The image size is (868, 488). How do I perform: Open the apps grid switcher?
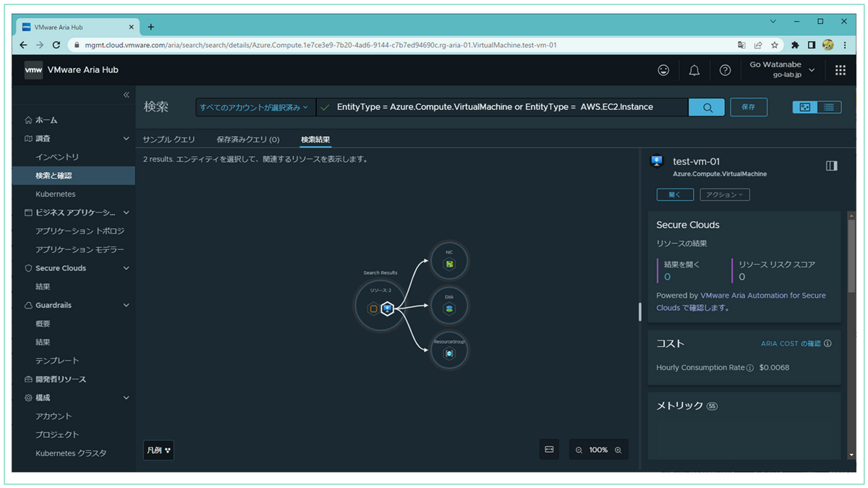click(x=840, y=70)
